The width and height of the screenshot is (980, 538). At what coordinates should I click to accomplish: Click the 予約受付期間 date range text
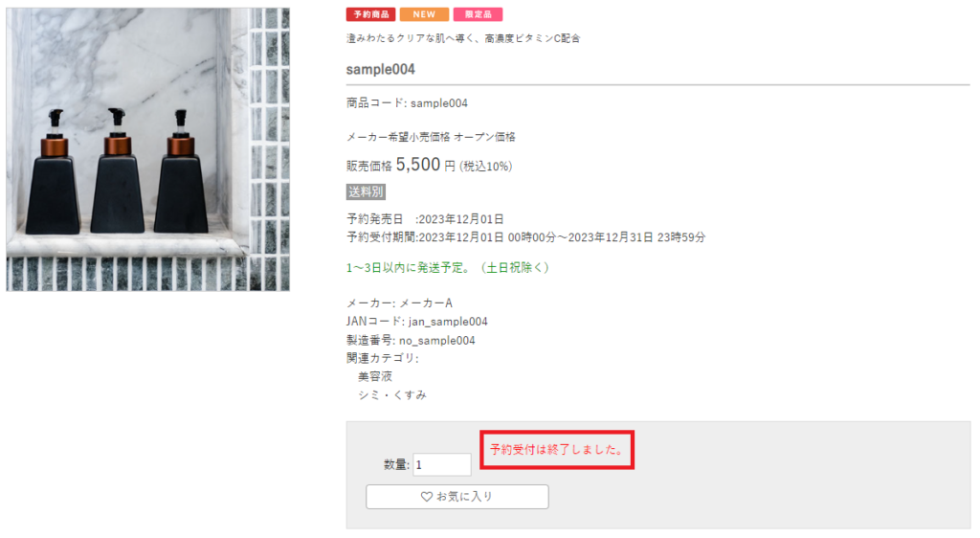pyautogui.click(x=525, y=237)
